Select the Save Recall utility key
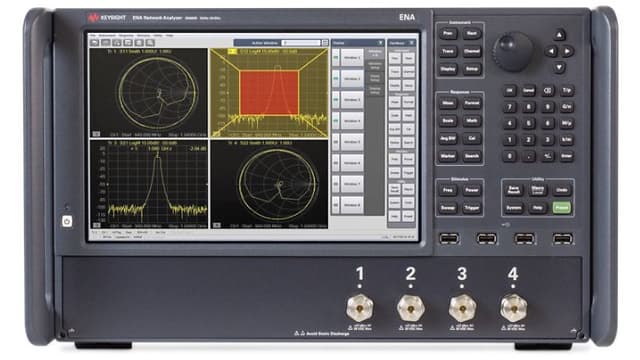This screenshot has height=360, width=640. (x=513, y=190)
